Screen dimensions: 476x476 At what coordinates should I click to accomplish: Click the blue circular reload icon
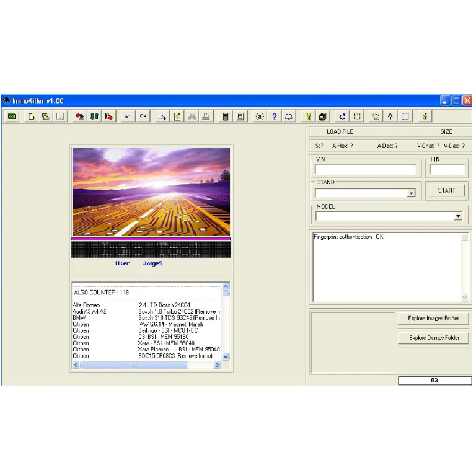coord(342,117)
